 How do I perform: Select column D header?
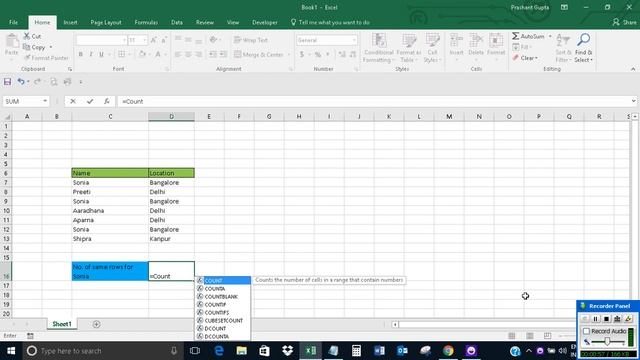click(171, 117)
